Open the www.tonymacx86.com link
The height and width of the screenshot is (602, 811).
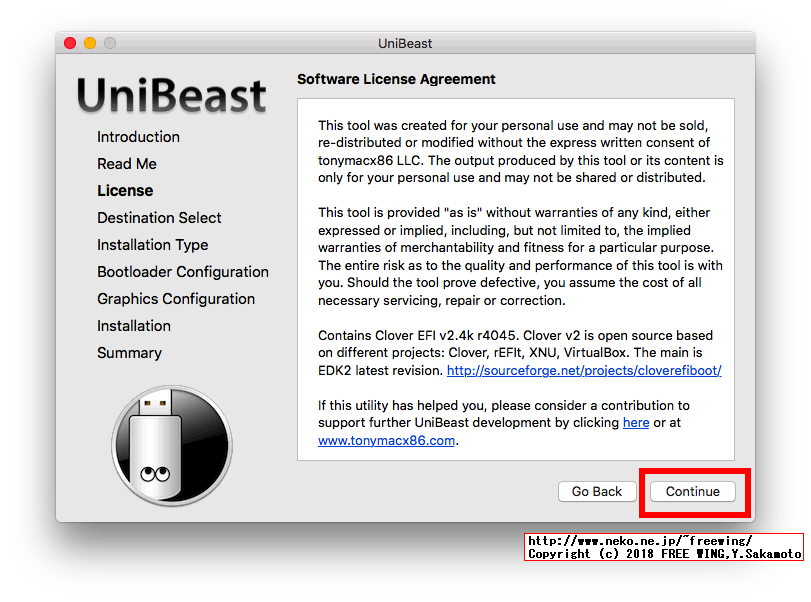tap(386, 440)
